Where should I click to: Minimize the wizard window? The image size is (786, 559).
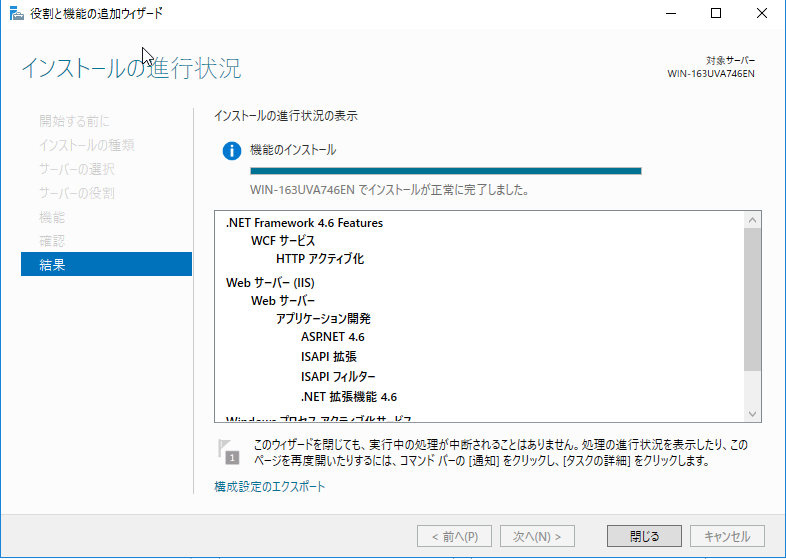[x=672, y=13]
